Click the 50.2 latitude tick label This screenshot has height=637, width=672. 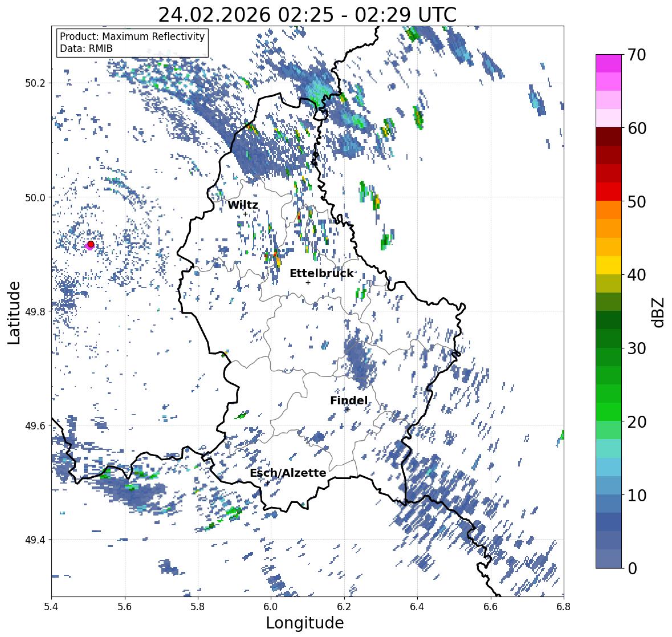click(36, 83)
